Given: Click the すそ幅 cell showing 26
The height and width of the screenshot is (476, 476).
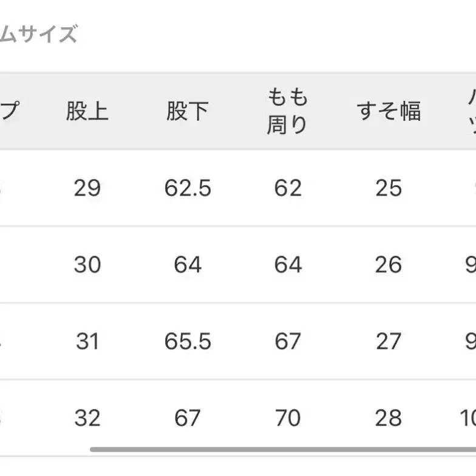Looking at the screenshot, I should pos(389,265).
